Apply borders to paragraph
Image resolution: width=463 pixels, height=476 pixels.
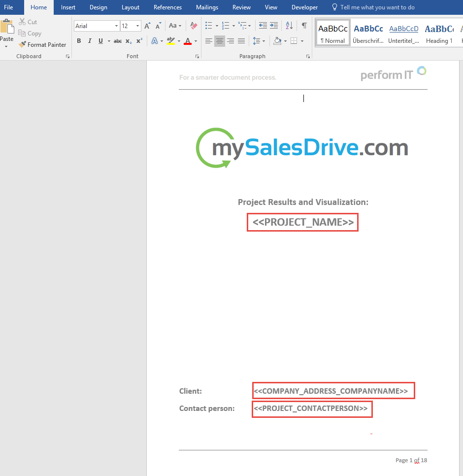point(294,41)
